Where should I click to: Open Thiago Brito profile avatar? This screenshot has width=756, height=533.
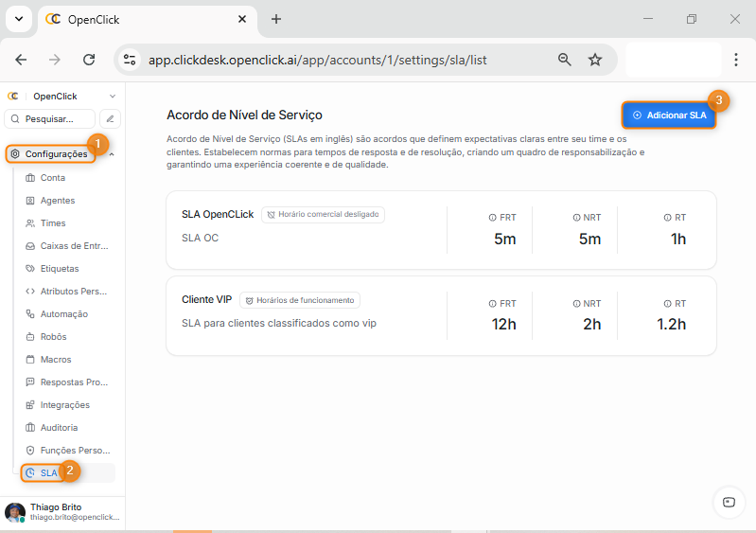[x=14, y=512]
